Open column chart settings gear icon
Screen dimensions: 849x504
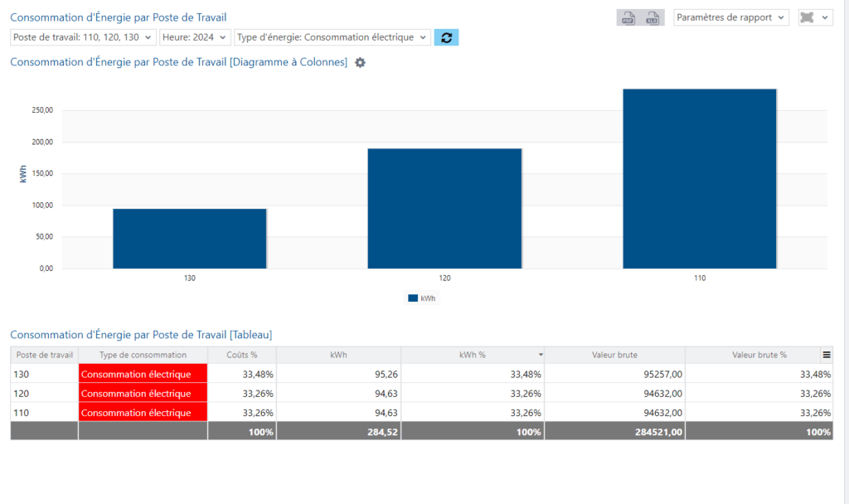pyautogui.click(x=360, y=62)
